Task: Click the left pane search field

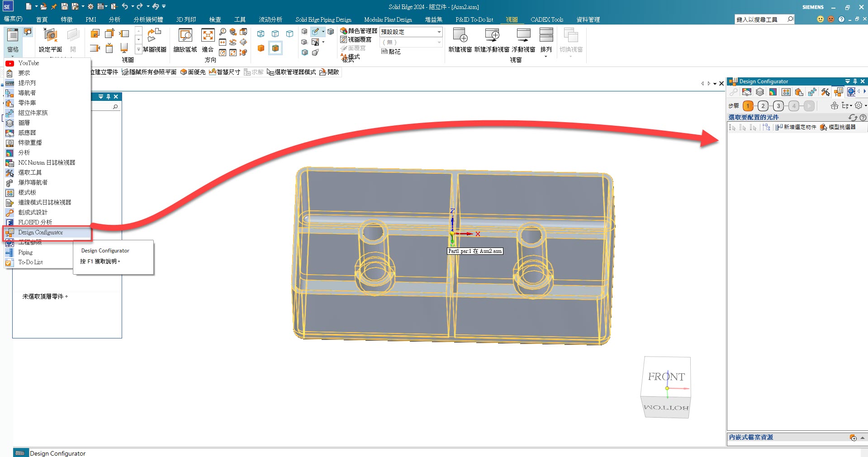Action: (x=106, y=107)
